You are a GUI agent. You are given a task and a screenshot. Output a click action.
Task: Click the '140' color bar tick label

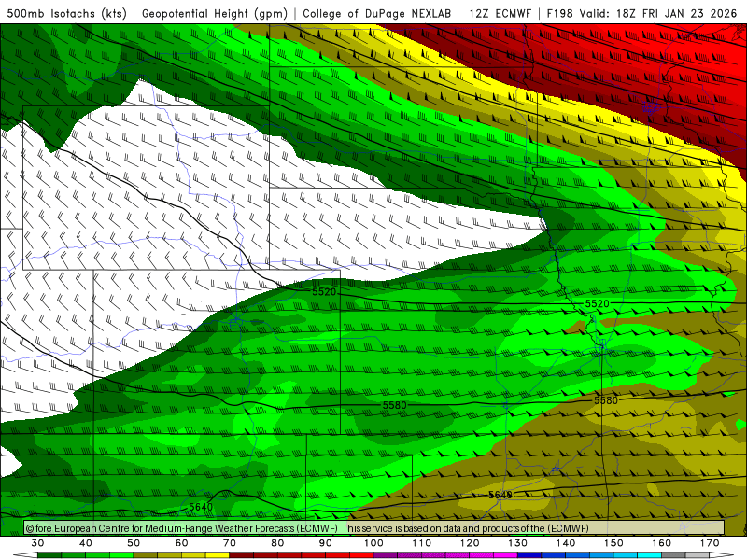pos(566,543)
